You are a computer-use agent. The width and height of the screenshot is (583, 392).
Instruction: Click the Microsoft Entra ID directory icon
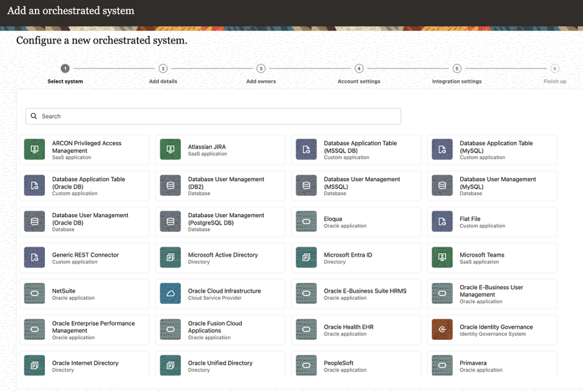click(306, 258)
